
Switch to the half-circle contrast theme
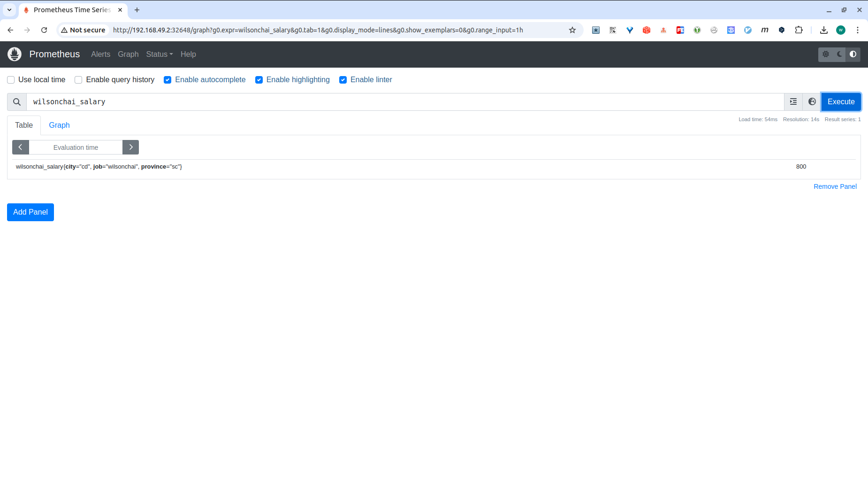pos(853,54)
